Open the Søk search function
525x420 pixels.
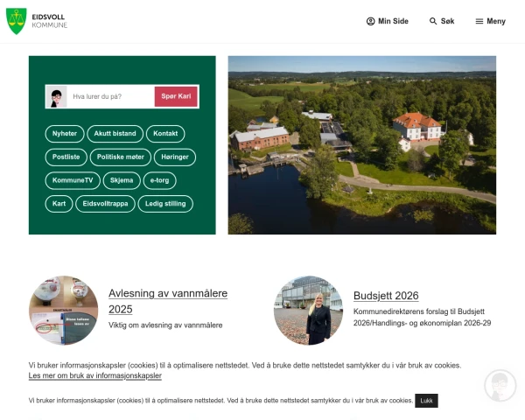click(x=442, y=21)
